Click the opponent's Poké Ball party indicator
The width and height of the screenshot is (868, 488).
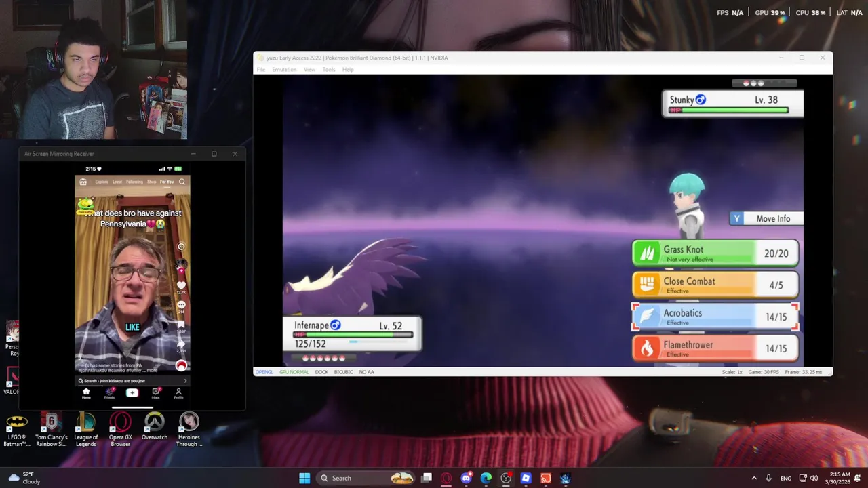(x=764, y=83)
